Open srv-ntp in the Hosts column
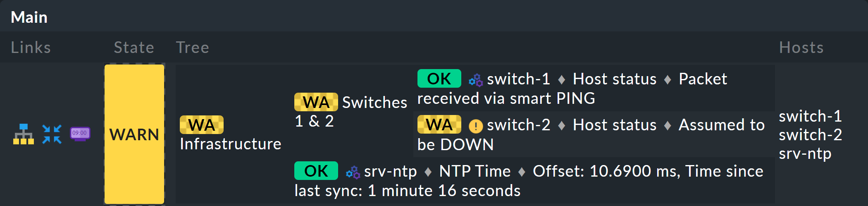This screenshot has height=206, width=868. (805, 153)
